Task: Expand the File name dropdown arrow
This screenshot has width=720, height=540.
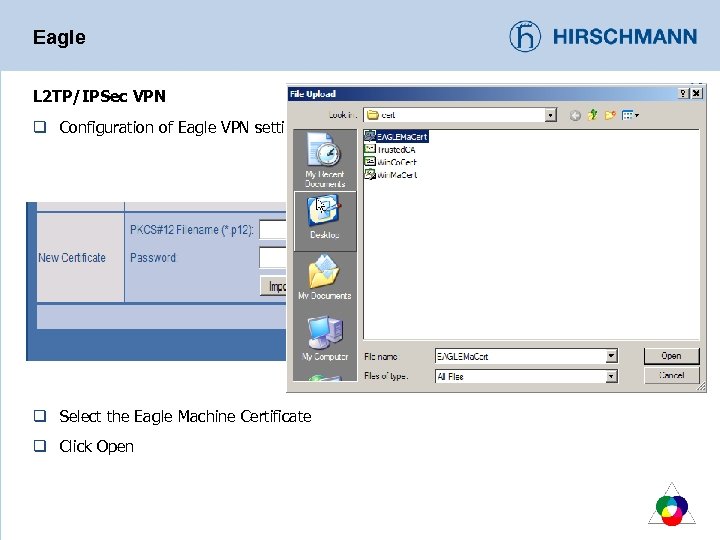Action: click(611, 356)
